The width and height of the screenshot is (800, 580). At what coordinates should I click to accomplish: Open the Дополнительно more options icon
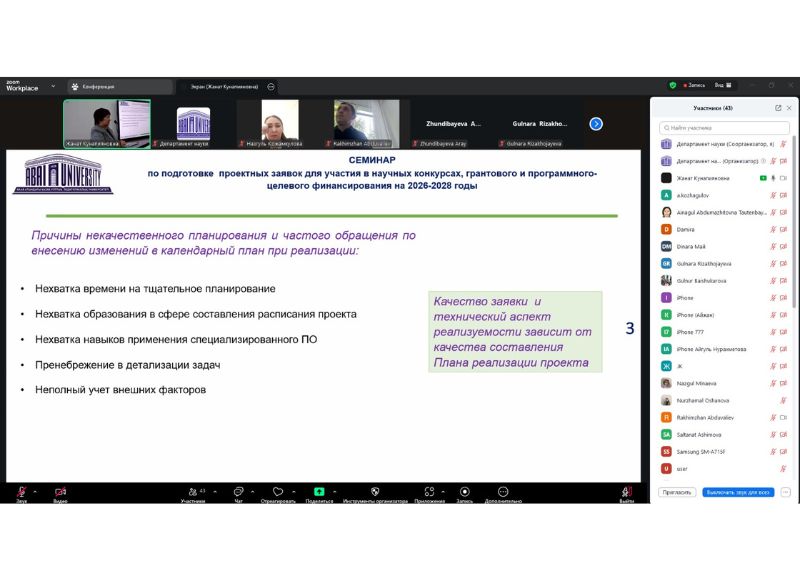503,491
